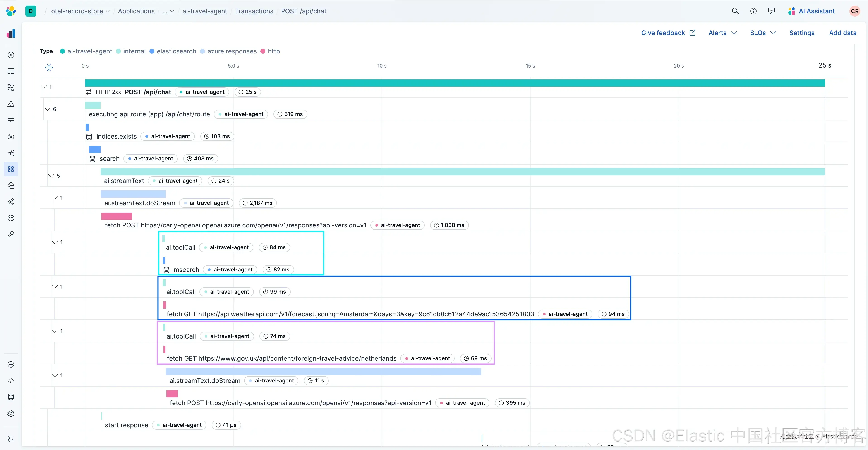Open the Alerts dropdown menu

click(722, 33)
